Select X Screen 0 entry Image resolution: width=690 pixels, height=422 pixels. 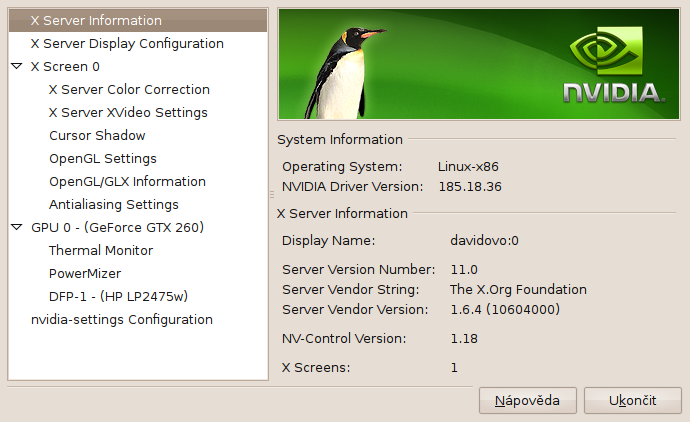(x=65, y=66)
